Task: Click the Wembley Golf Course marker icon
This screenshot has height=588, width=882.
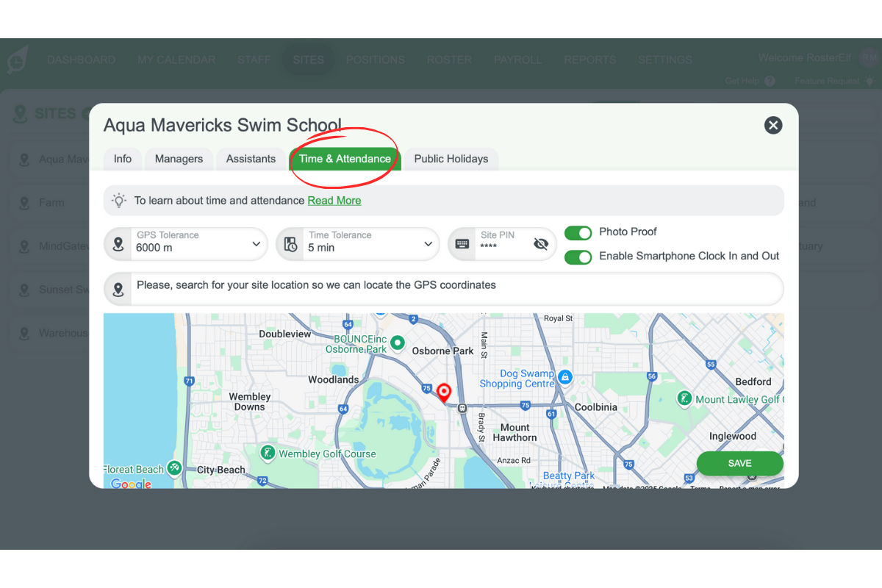Action: tap(268, 452)
